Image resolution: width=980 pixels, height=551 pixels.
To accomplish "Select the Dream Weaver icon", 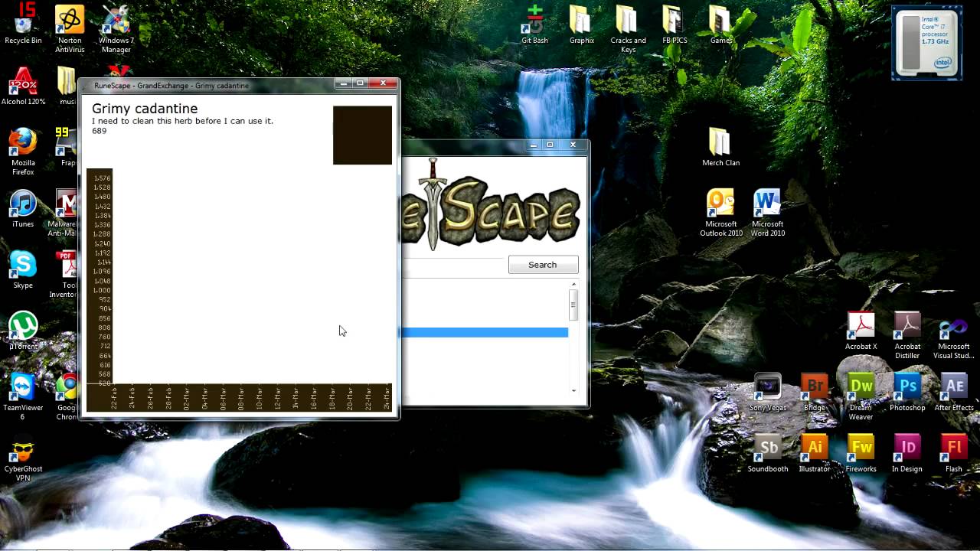I will [861, 396].
